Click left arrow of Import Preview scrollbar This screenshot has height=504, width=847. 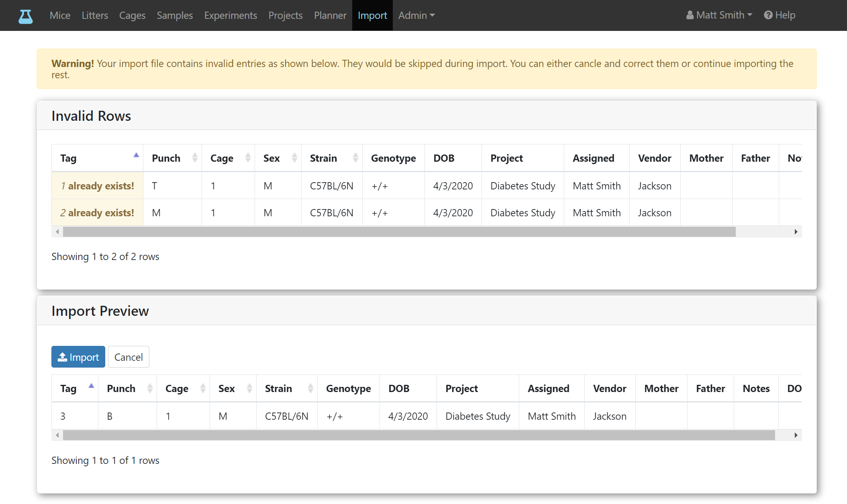coord(57,435)
